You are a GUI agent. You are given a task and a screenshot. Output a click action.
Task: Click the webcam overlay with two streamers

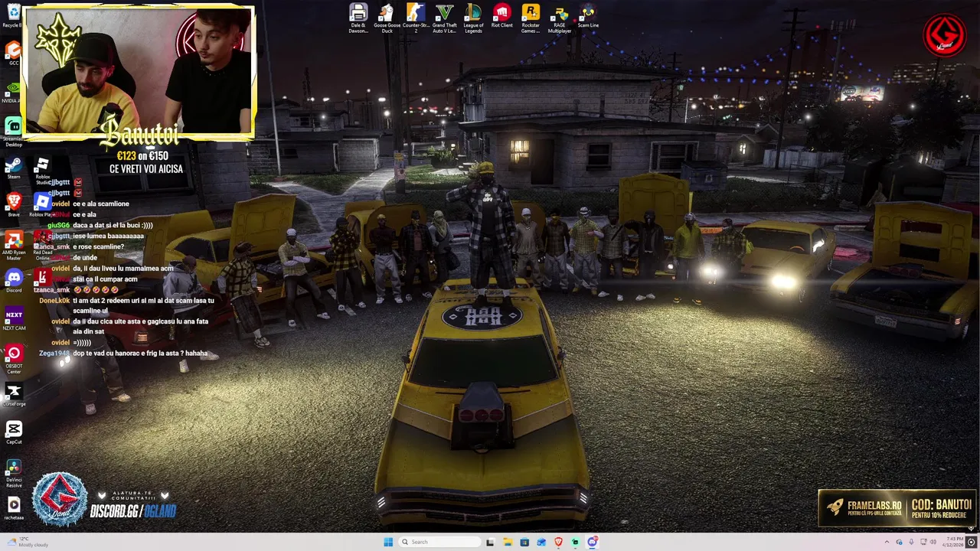(139, 73)
